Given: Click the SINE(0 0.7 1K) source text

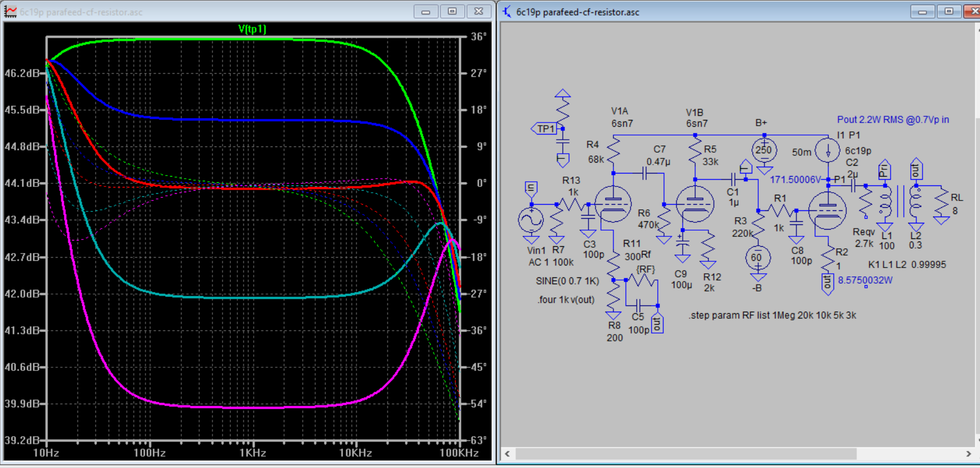Looking at the screenshot, I should click(567, 281).
